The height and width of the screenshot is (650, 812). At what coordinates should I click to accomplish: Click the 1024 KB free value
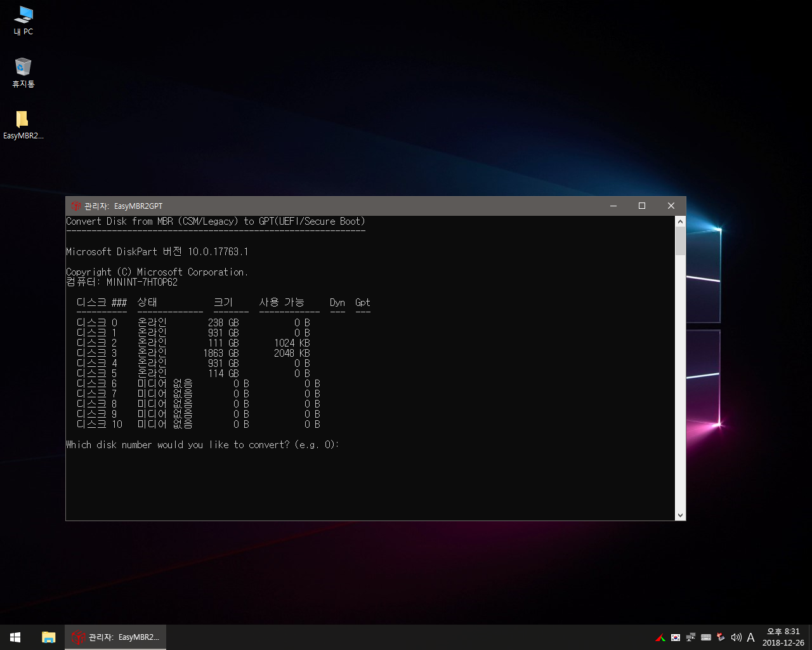[x=292, y=343]
